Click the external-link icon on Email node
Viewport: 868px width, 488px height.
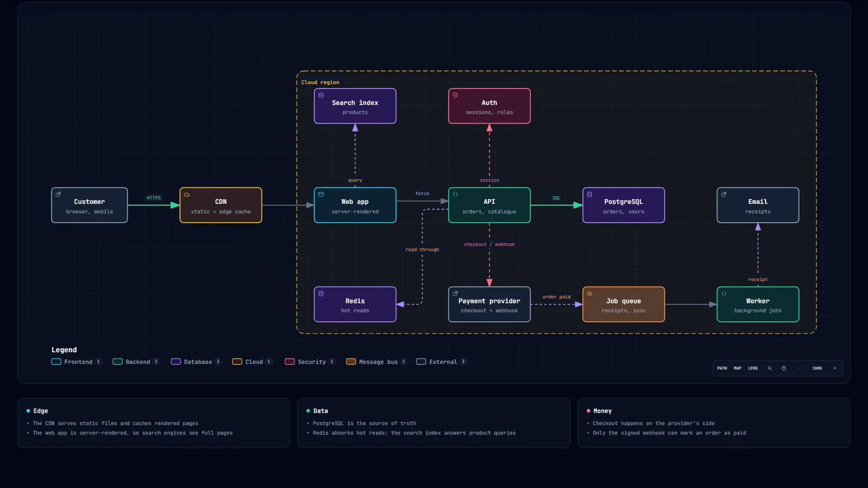tap(724, 194)
